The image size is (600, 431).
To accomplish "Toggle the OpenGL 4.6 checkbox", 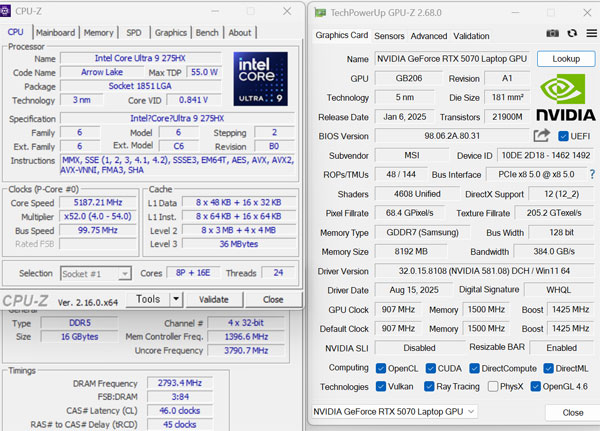I will click(x=535, y=386).
